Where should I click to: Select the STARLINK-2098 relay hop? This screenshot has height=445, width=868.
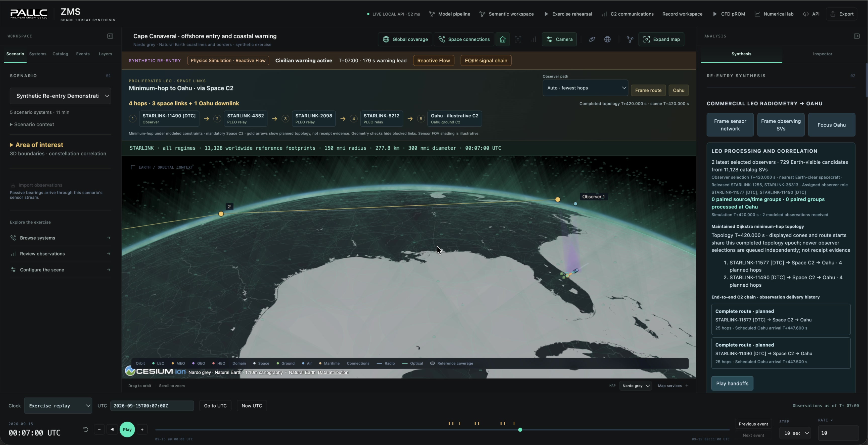click(314, 119)
